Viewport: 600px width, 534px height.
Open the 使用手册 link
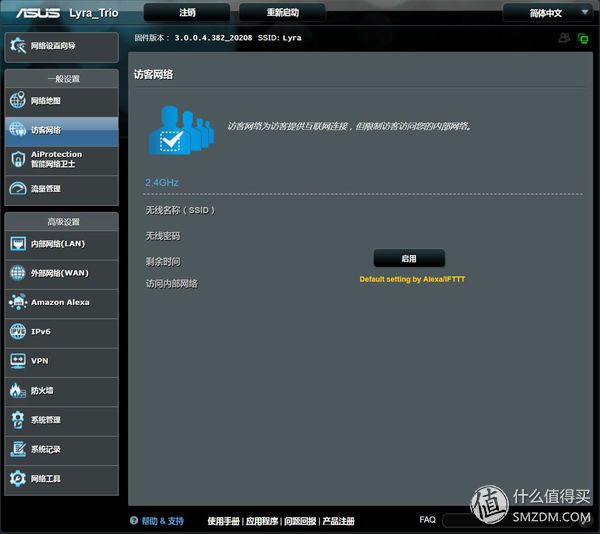pyautogui.click(x=223, y=521)
